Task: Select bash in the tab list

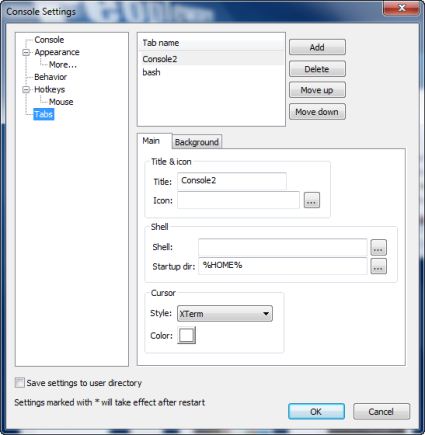Action: point(211,72)
